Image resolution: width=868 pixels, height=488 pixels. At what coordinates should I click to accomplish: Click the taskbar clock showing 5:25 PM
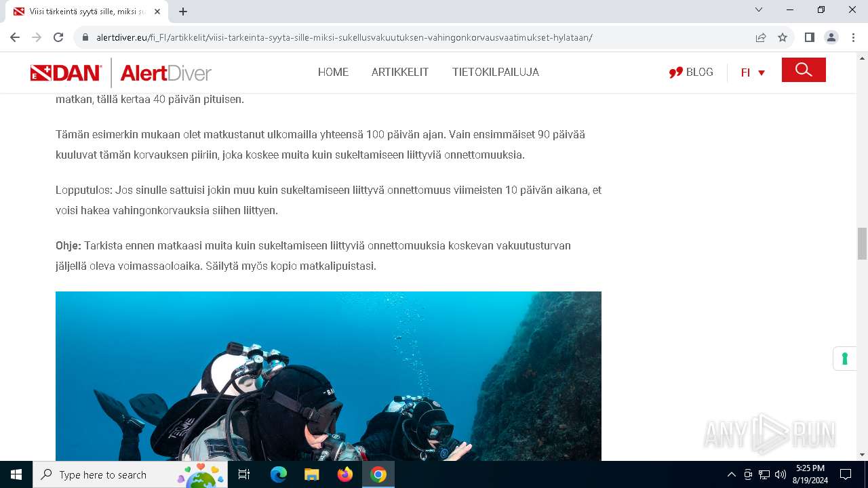coord(810,474)
